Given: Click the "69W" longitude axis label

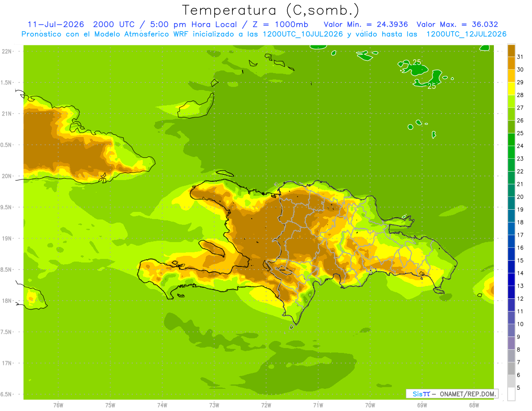Looking at the screenshot, I should pos(422,405).
